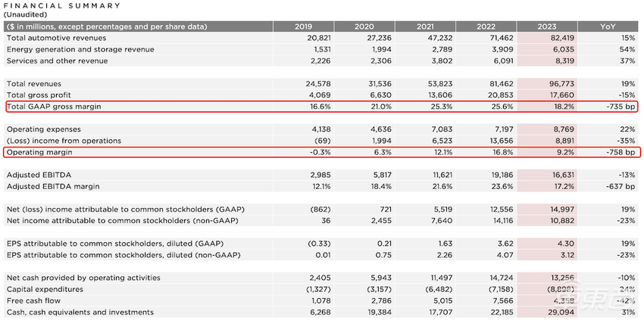The height and width of the screenshot is (320, 644).
Task: Click 2022 operating margin value 16.8%
Action: click(x=502, y=152)
